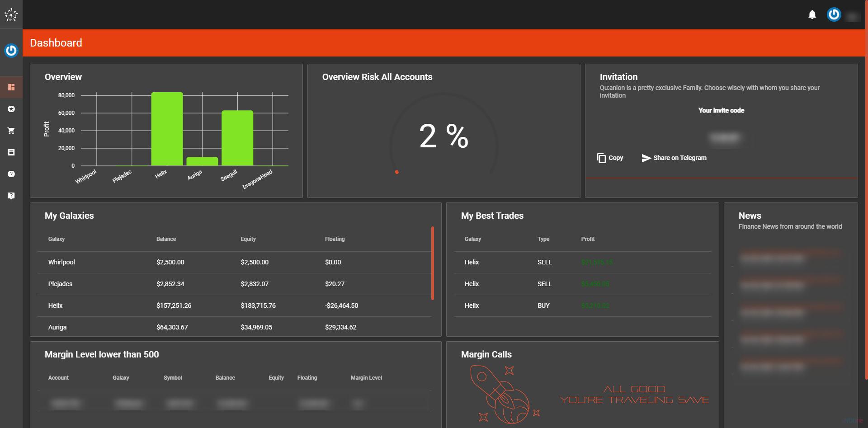Open the list document sidebar icon
Image resolution: width=868 pixels, height=428 pixels.
[11, 152]
